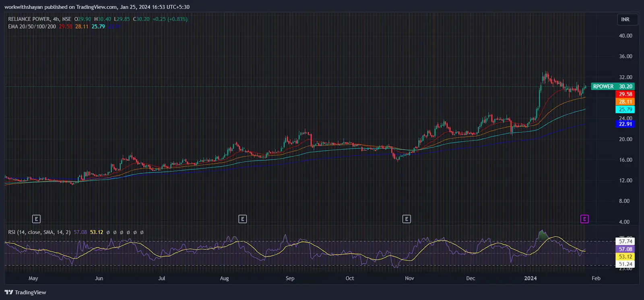Click the 16.00 price axis tick
Viewport: 644px width, 300px height.
(625, 160)
